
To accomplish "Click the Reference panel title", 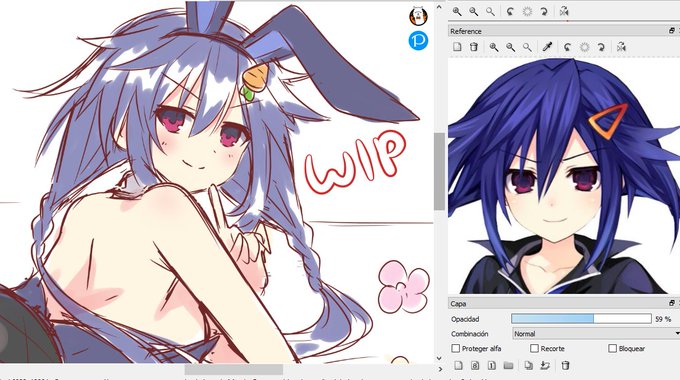I will tap(466, 31).
